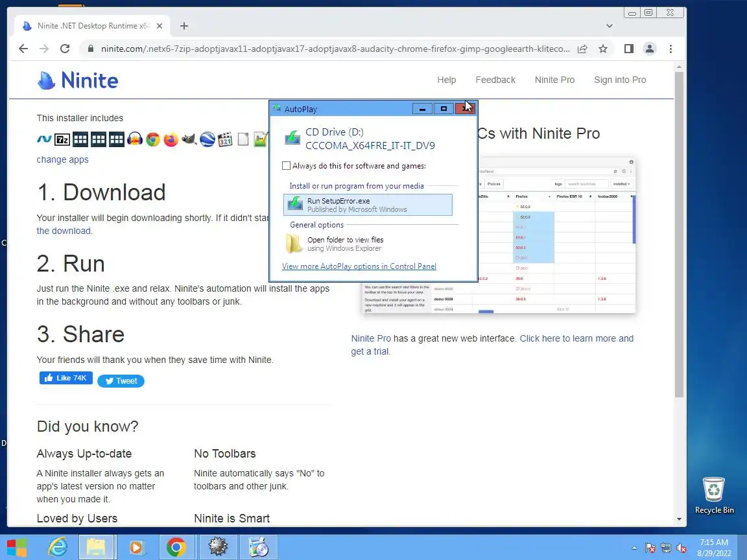Click the change apps link
Screen dimensions: 747x560
coord(62,159)
